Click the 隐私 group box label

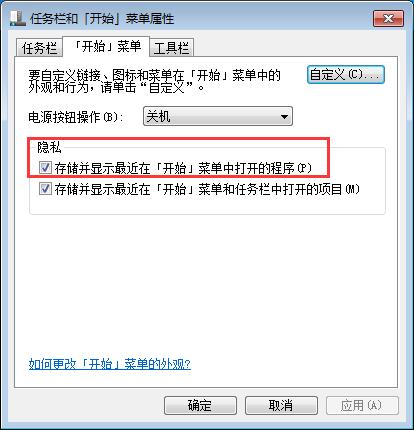(x=49, y=147)
